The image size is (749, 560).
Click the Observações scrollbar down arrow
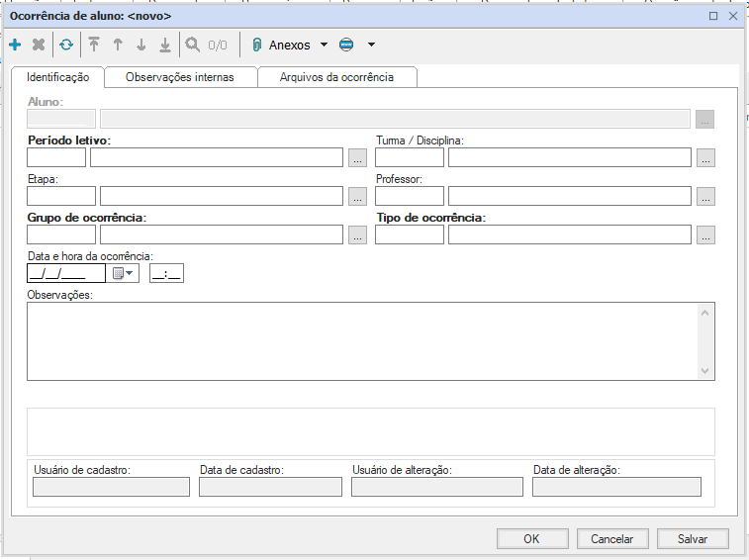click(x=705, y=370)
